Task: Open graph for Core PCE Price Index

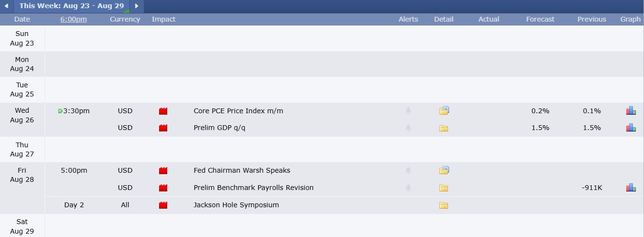Action: click(631, 111)
